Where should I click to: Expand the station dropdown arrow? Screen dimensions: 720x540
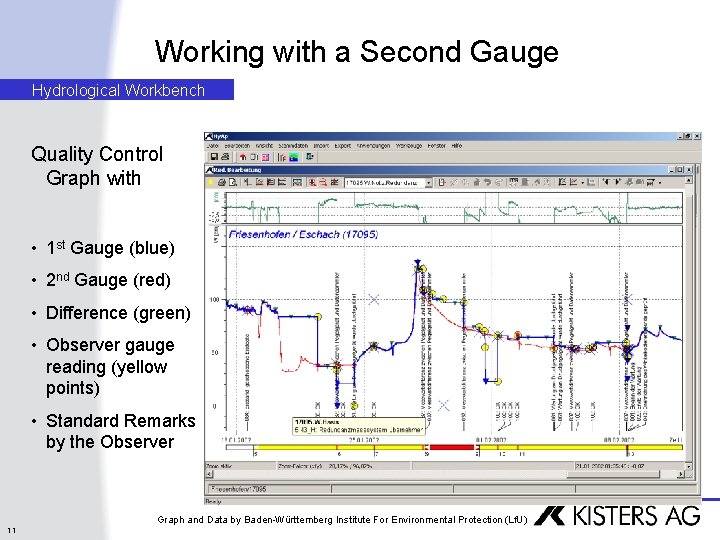429,183
